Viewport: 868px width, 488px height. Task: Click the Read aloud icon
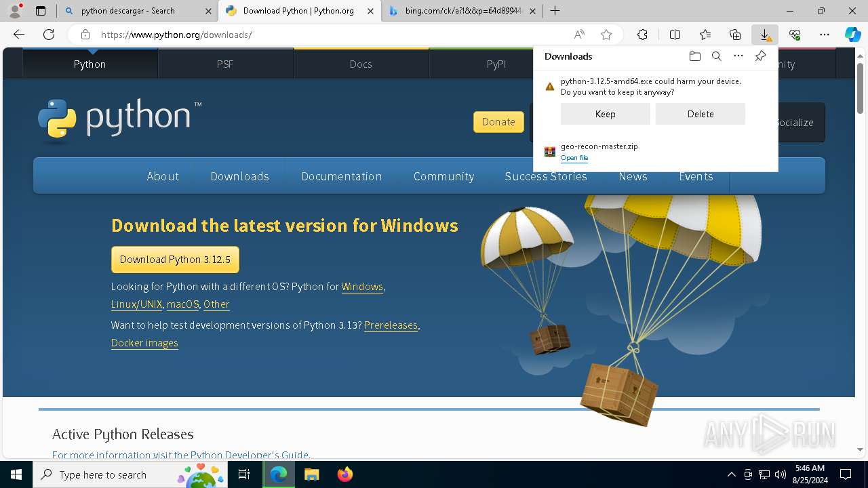(x=579, y=35)
